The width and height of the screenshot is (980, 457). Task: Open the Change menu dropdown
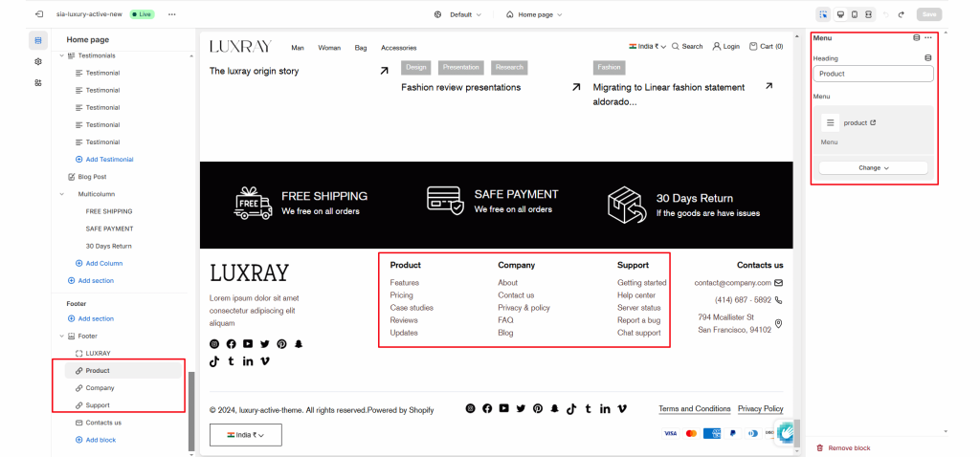click(873, 168)
